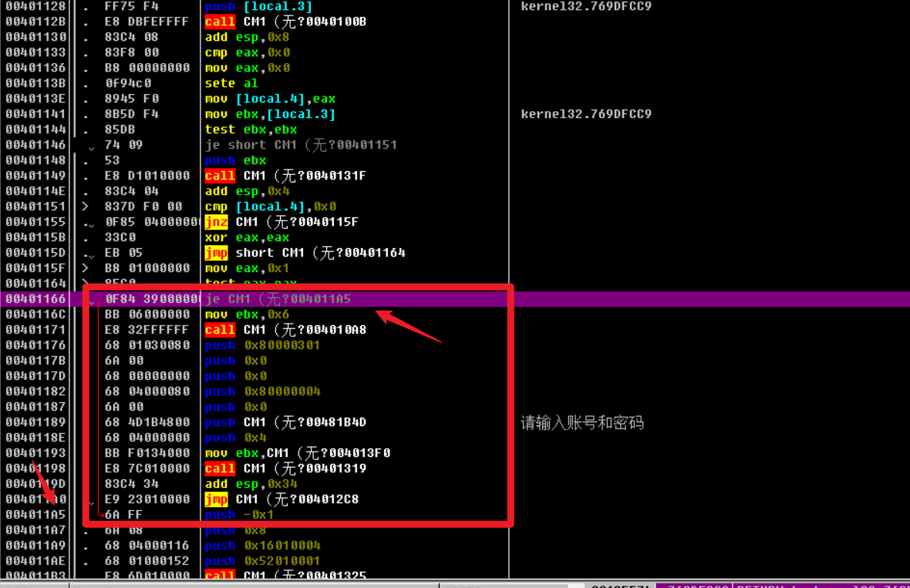Select the push 0x80000301 instruction
The height and width of the screenshot is (588, 910).
pyautogui.click(x=262, y=345)
